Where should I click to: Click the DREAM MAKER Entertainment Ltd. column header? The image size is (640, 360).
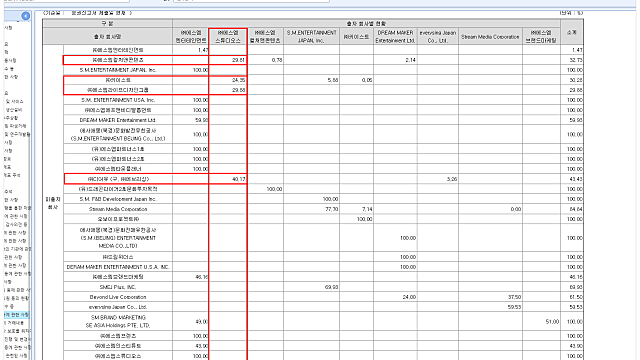pos(395,36)
